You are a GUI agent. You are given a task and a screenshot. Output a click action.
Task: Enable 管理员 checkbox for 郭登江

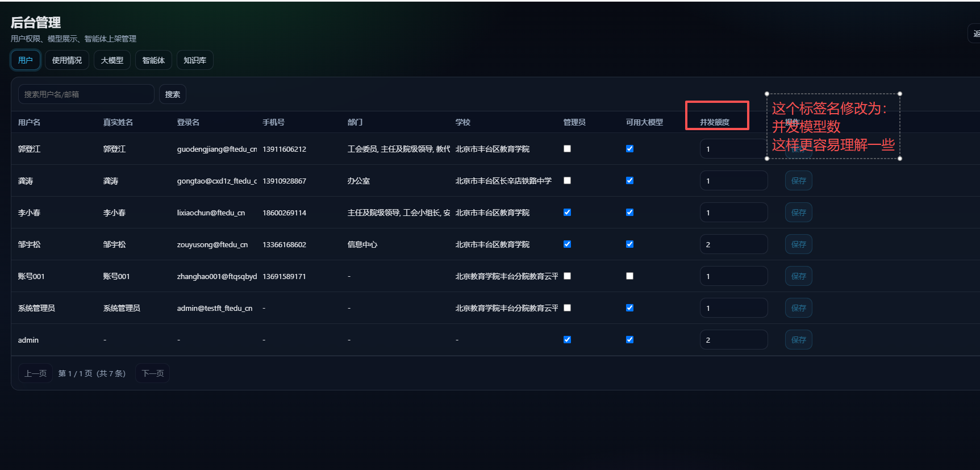[x=567, y=149]
